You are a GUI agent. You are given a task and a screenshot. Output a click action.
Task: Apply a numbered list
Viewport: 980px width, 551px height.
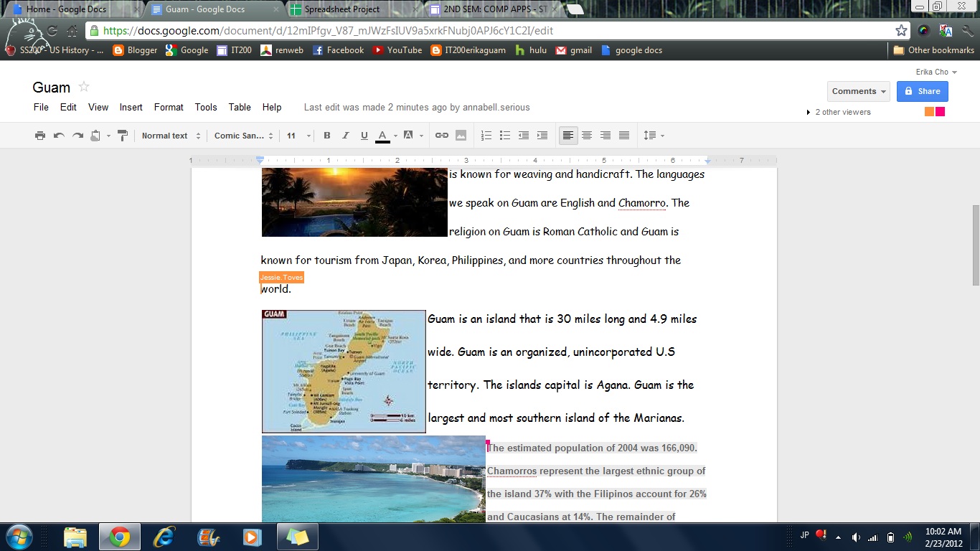[486, 136]
